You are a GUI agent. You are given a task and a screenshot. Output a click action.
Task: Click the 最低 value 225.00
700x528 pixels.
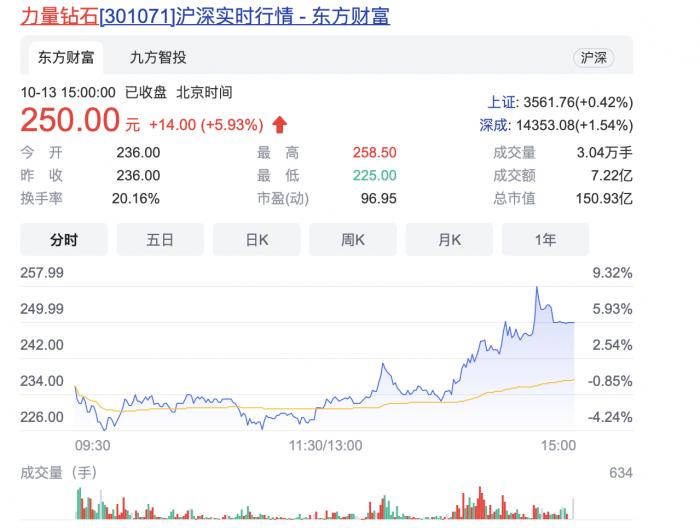tap(375, 175)
